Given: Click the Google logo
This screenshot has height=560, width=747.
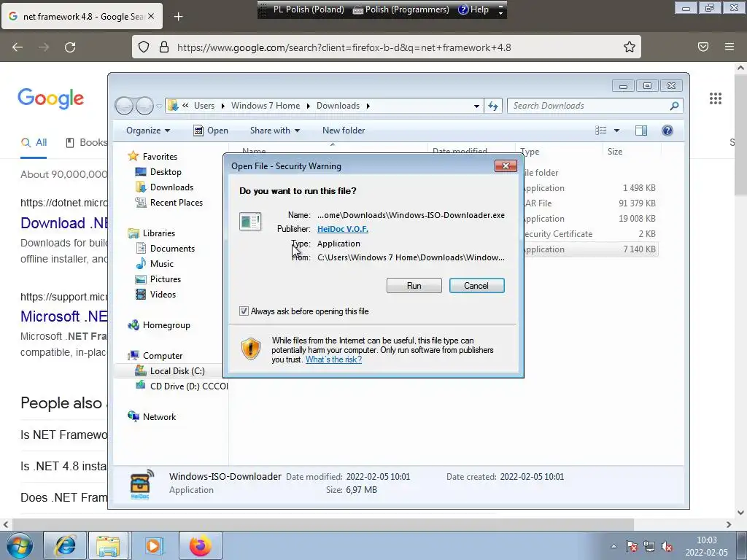Looking at the screenshot, I should click(51, 98).
